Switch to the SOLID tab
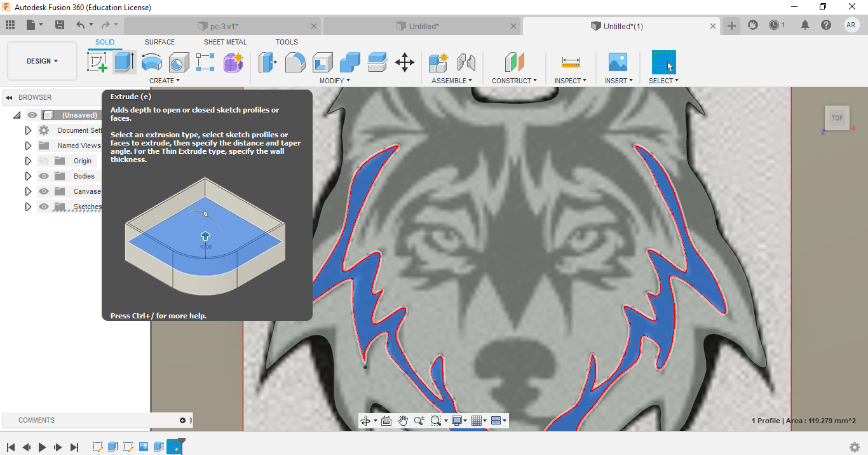Image resolution: width=868 pixels, height=455 pixels. point(105,42)
